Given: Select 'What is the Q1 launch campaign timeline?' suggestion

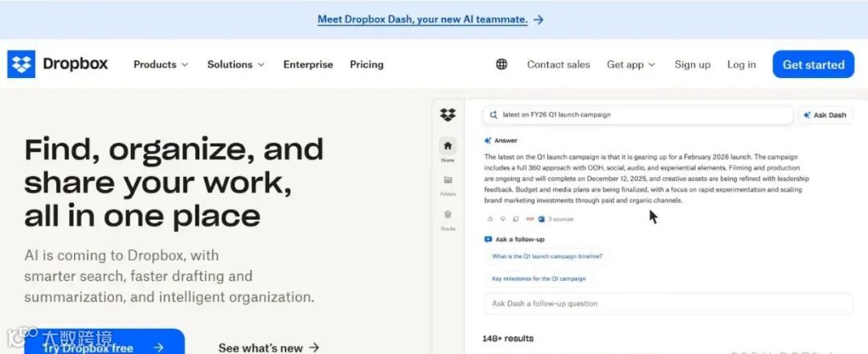Looking at the screenshot, I should point(547,257).
